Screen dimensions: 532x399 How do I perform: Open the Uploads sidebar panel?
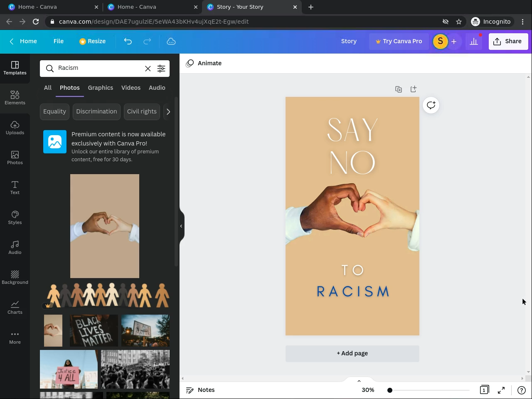(15, 128)
